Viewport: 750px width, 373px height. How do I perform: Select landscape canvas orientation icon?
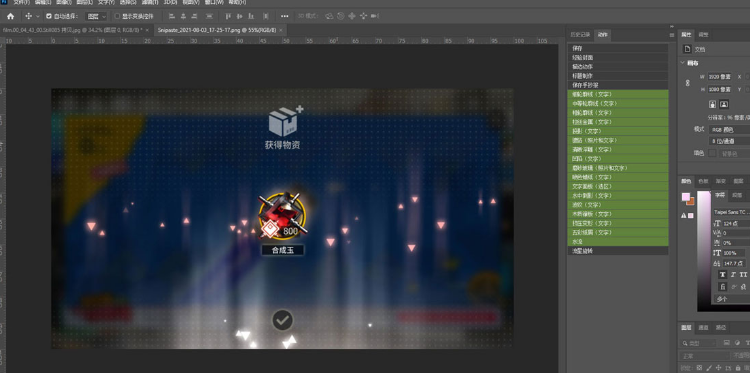(x=724, y=104)
